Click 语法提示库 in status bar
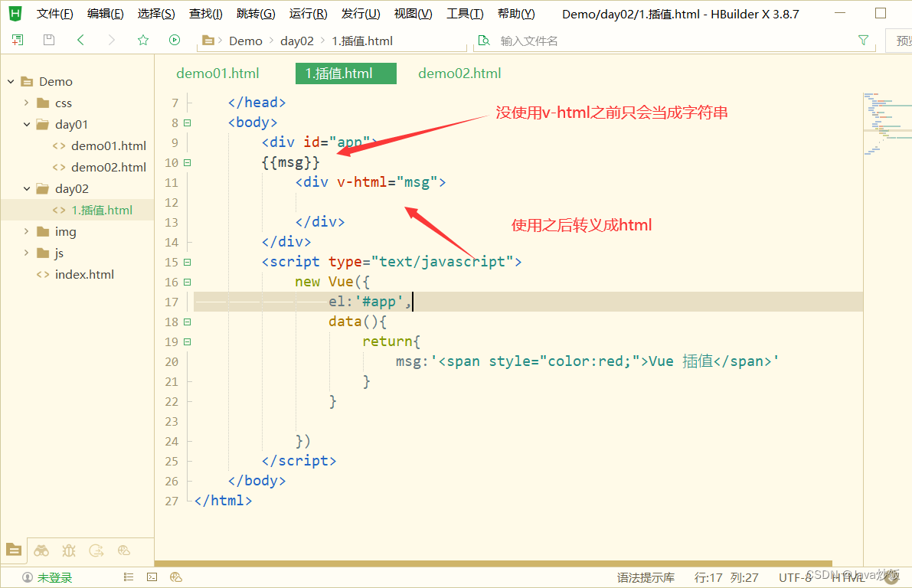 click(646, 577)
